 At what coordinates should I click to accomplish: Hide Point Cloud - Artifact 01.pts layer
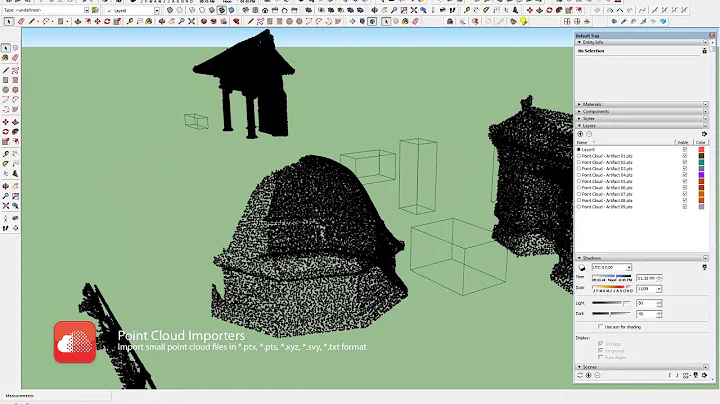[x=685, y=156]
